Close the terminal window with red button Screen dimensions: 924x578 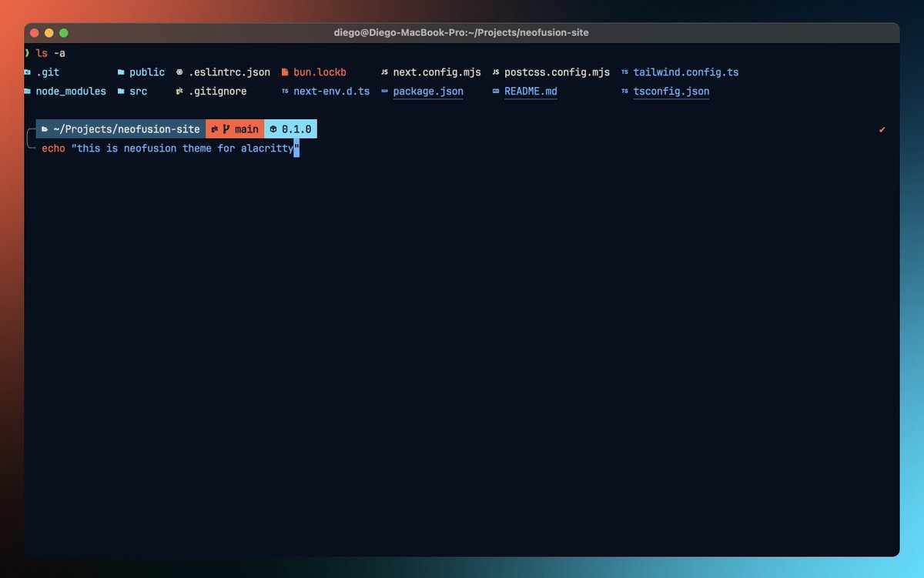pyautogui.click(x=35, y=33)
